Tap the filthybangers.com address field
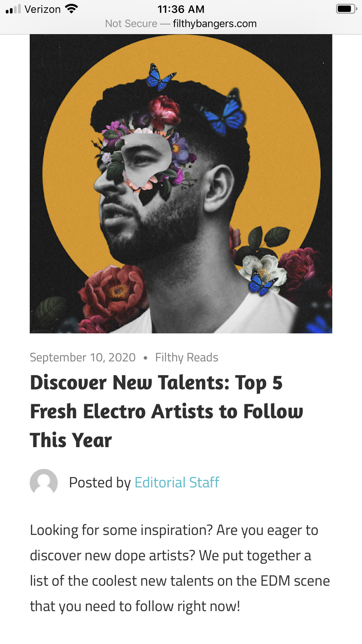This screenshot has height=644, width=362. pos(215,24)
